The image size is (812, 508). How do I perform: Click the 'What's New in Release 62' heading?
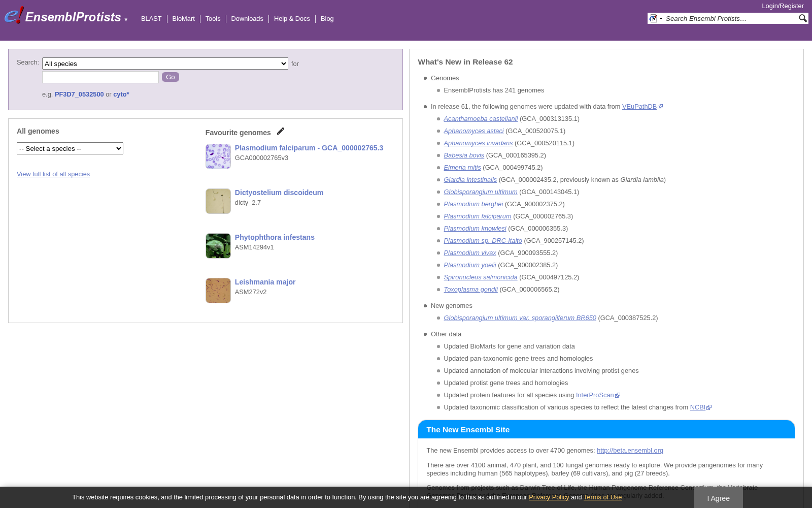pos(465,62)
